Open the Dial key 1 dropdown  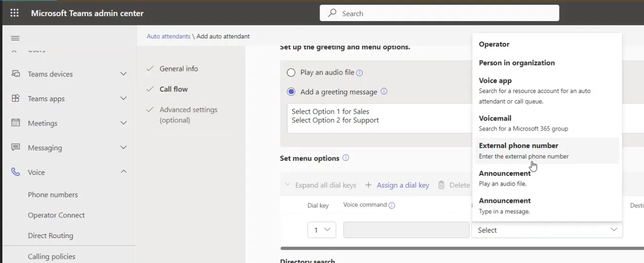coord(322,230)
